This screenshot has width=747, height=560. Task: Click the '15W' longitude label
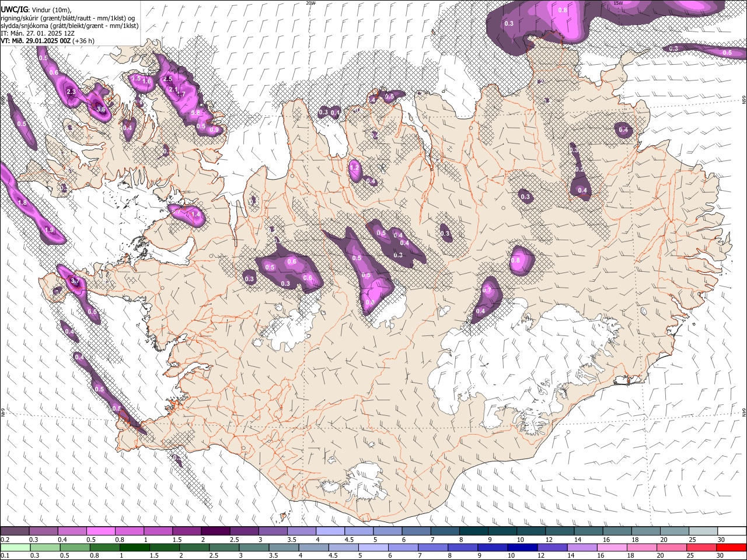tap(618, 3)
